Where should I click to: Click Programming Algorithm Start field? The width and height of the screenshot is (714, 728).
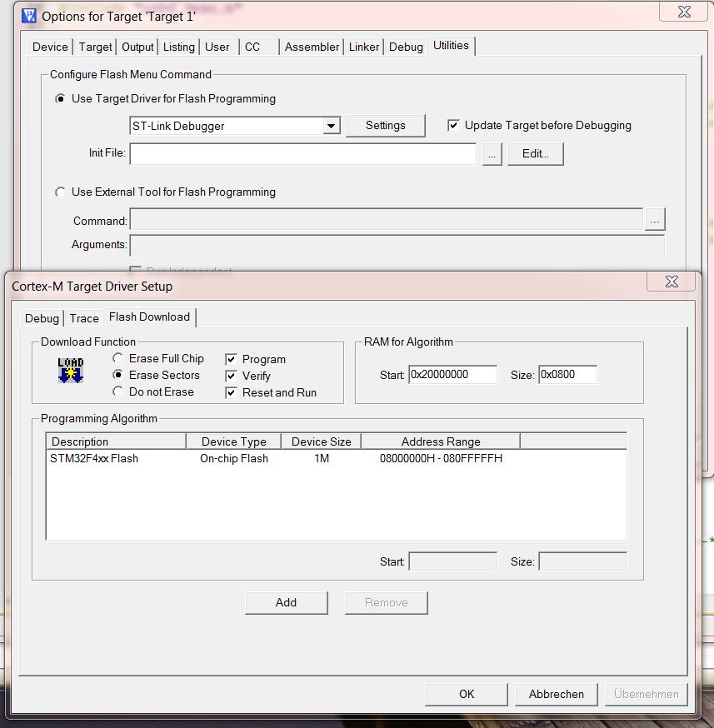452,561
